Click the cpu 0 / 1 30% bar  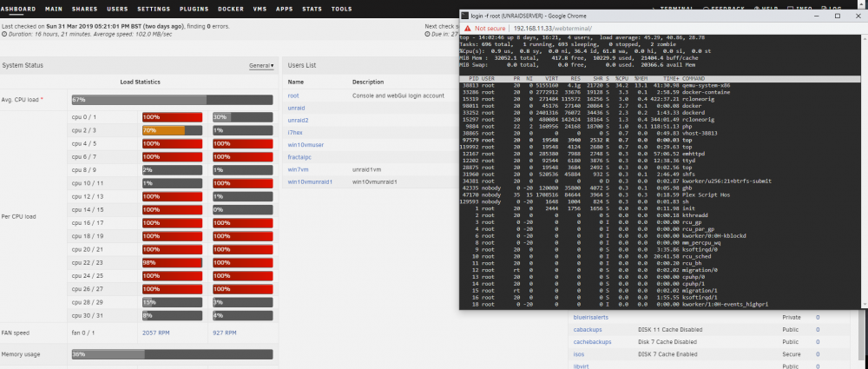point(243,117)
